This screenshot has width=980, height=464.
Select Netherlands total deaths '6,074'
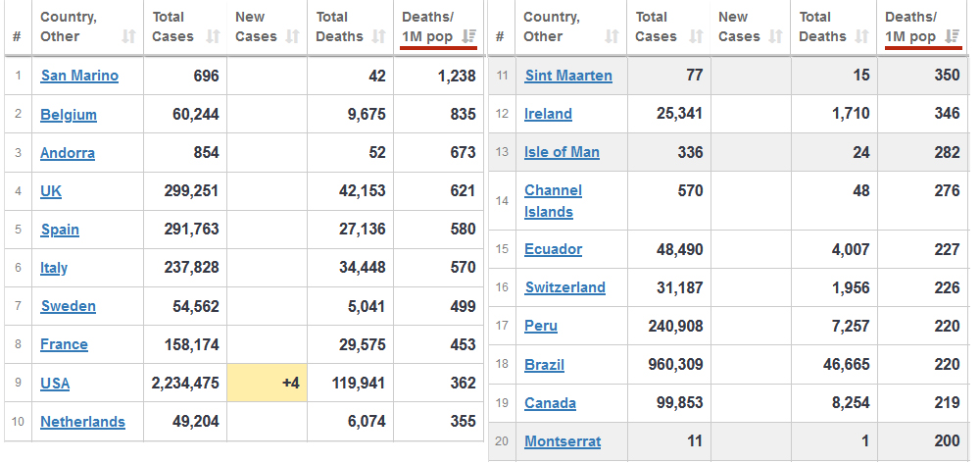[367, 422]
